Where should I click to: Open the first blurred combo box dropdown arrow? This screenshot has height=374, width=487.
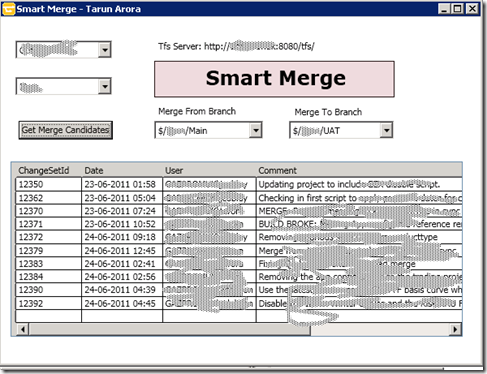point(105,50)
